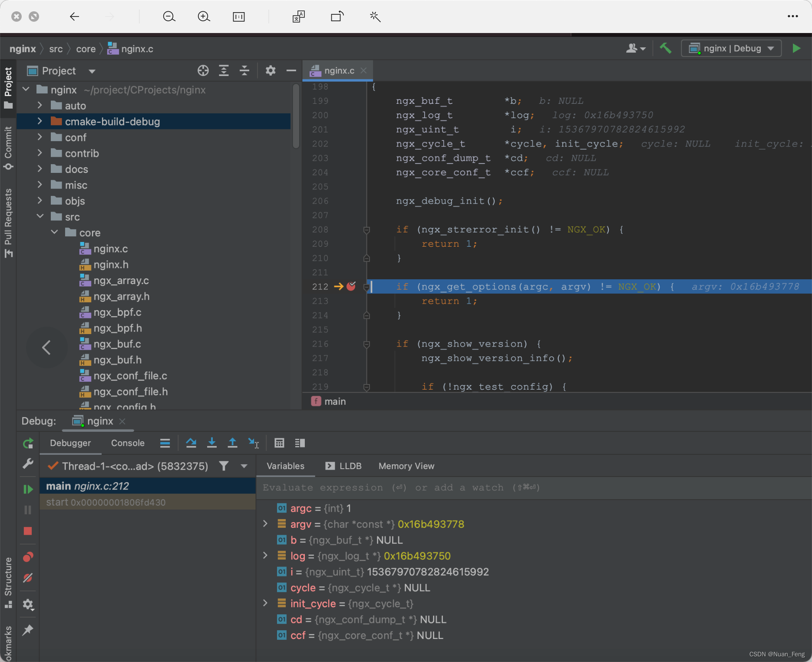Image resolution: width=812 pixels, height=662 pixels.
Task: Select the Debugger tab
Action: coord(70,443)
